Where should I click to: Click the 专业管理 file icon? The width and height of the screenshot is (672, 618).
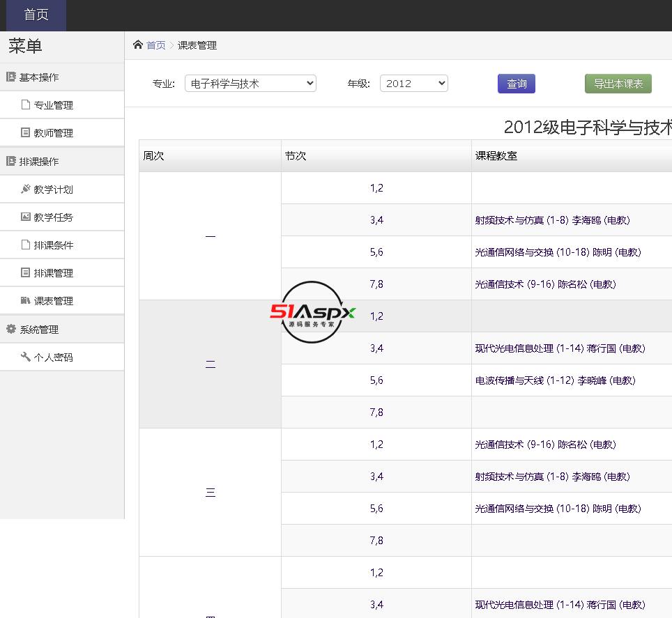pyautogui.click(x=26, y=105)
